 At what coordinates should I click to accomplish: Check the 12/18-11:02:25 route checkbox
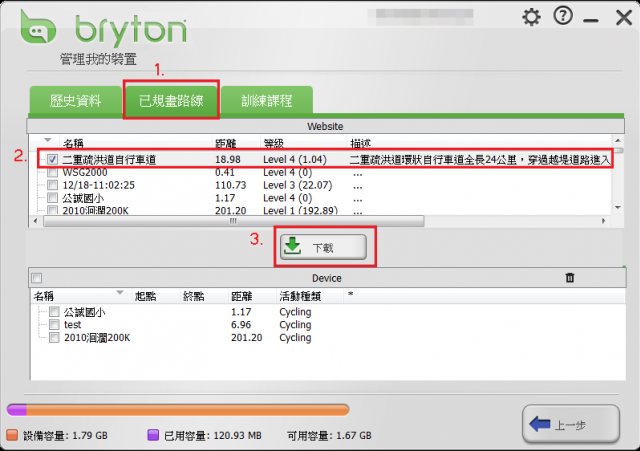[52, 185]
